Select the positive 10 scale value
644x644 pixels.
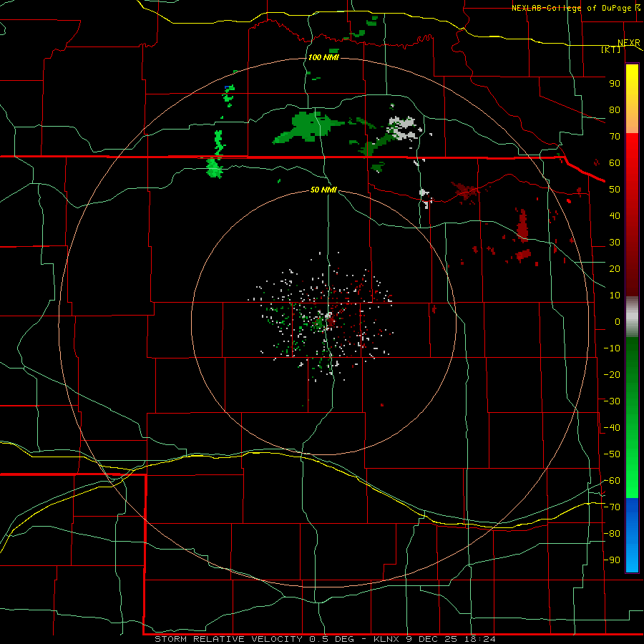click(615, 296)
